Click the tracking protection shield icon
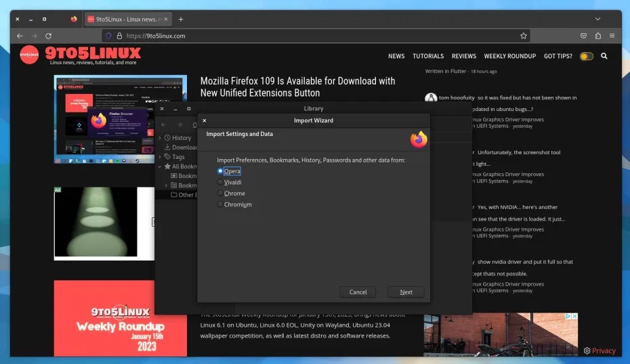Image resolution: width=630 pixels, height=364 pixels. (107, 36)
